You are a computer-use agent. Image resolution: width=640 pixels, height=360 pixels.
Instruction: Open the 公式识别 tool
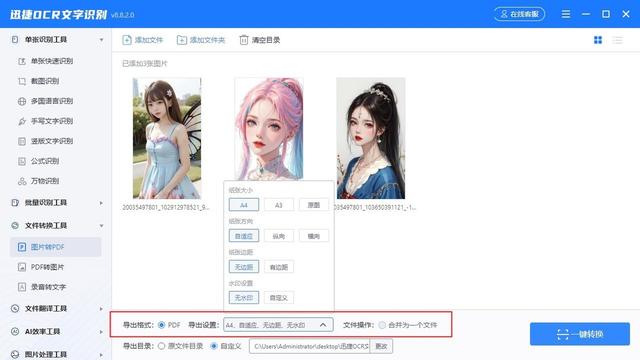pos(45,161)
